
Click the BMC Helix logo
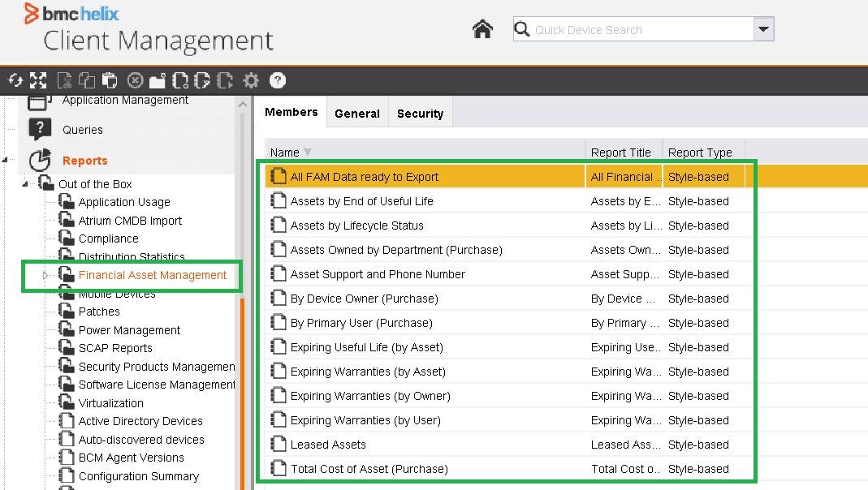tap(71, 13)
